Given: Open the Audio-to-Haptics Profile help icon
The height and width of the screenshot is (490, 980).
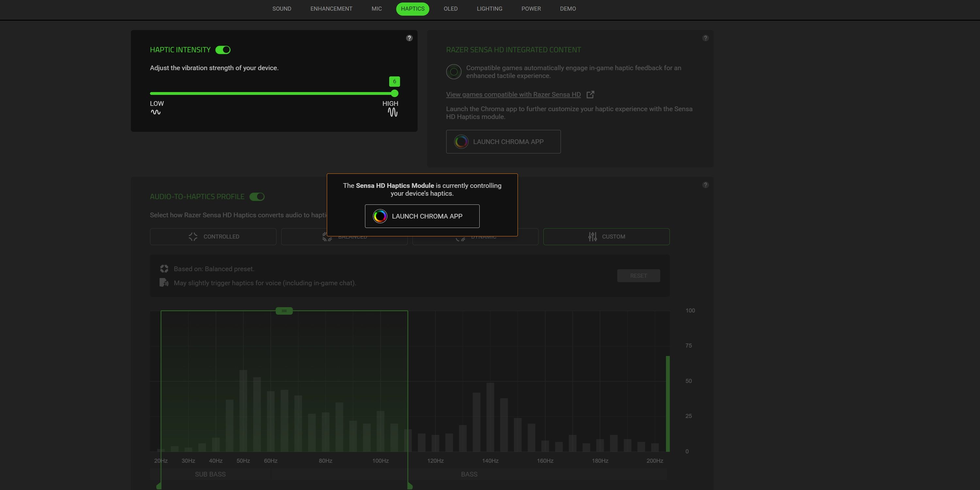Looking at the screenshot, I should [705, 185].
